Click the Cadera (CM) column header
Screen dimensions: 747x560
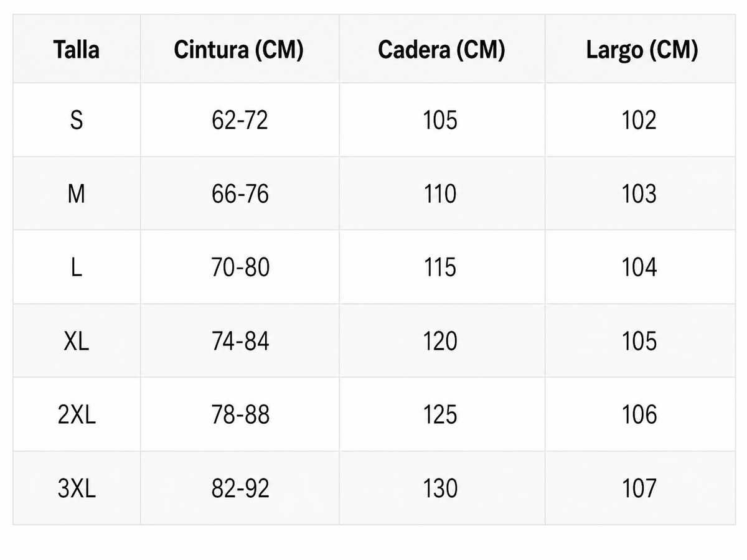pos(441,50)
